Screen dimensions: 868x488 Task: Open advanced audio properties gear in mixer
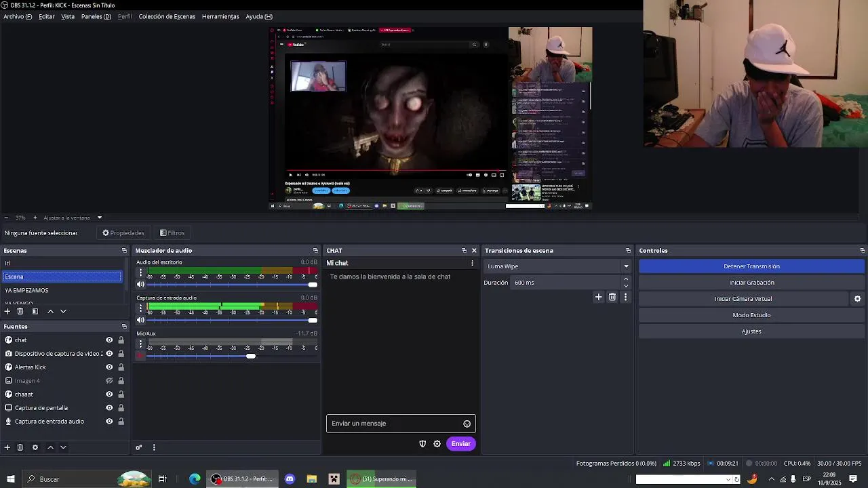[139, 447]
